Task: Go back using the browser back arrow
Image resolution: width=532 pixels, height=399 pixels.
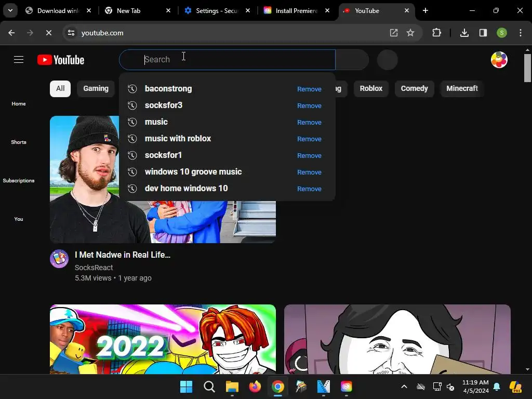Action: point(11,33)
